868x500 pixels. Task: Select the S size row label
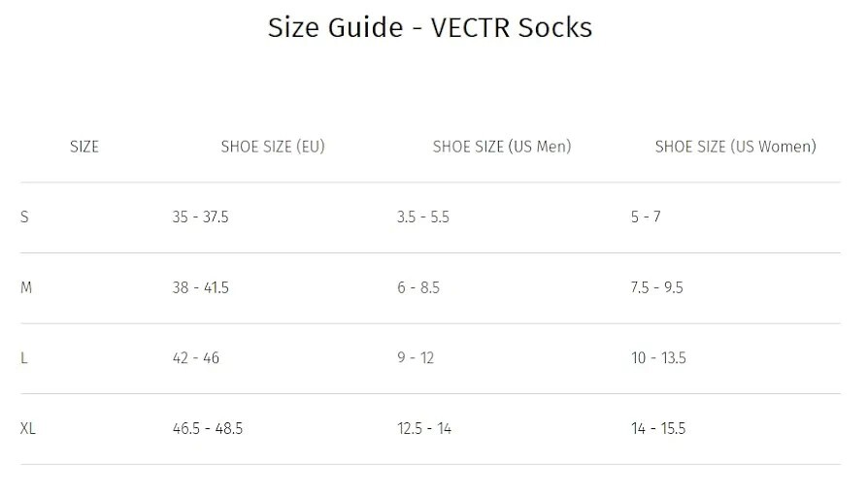coord(24,217)
